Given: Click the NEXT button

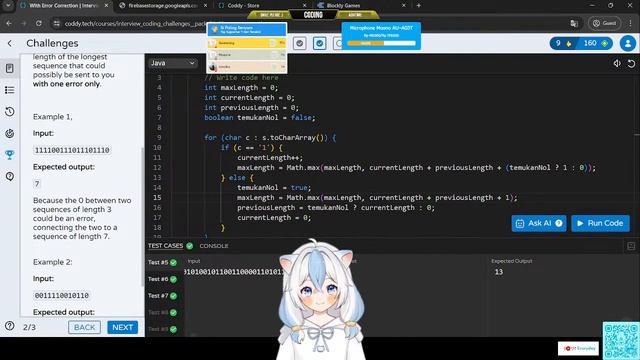Looking at the screenshot, I should 122,327.
